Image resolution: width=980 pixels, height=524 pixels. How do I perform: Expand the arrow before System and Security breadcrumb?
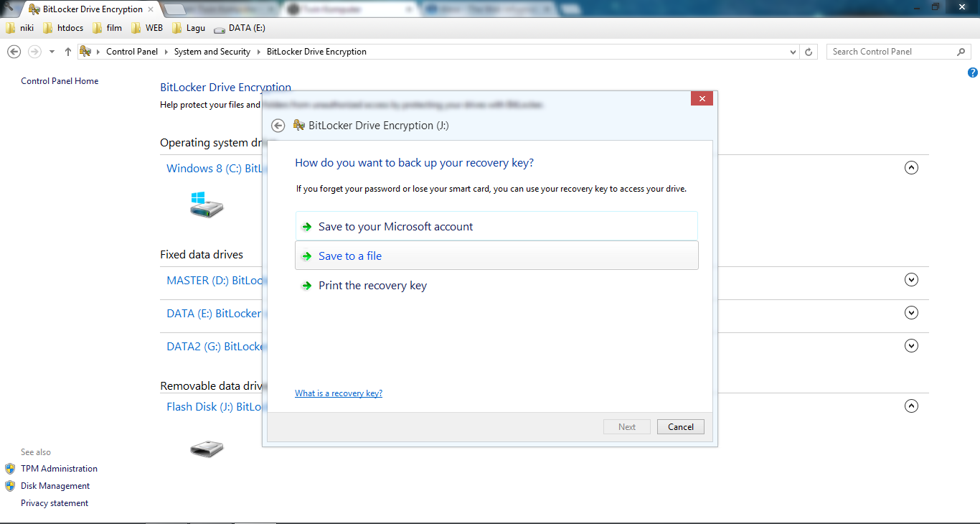click(x=166, y=52)
